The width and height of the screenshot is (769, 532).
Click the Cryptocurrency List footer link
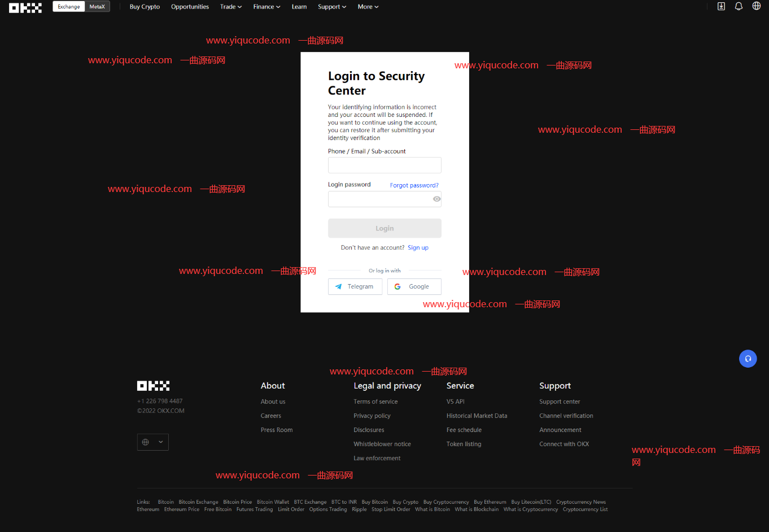[586, 509]
